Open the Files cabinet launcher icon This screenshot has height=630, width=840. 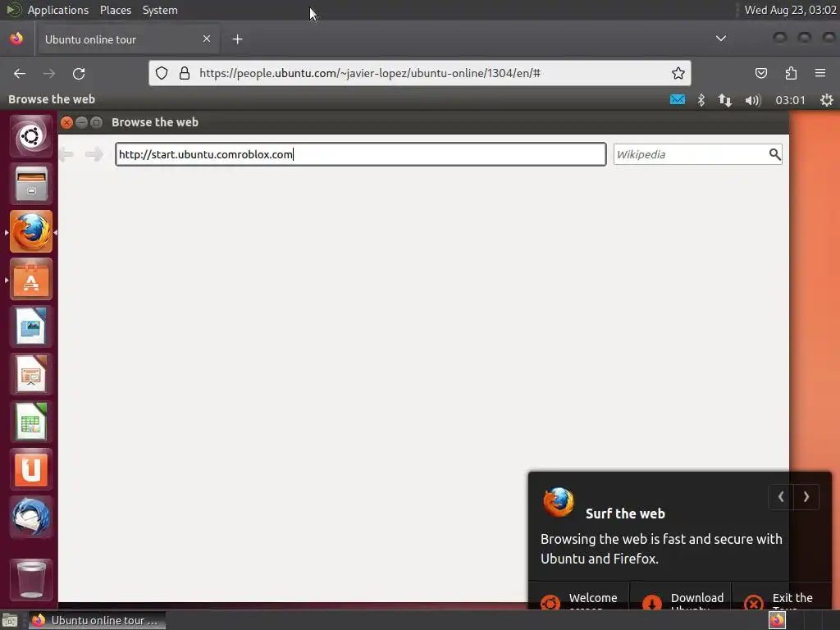coord(31,184)
